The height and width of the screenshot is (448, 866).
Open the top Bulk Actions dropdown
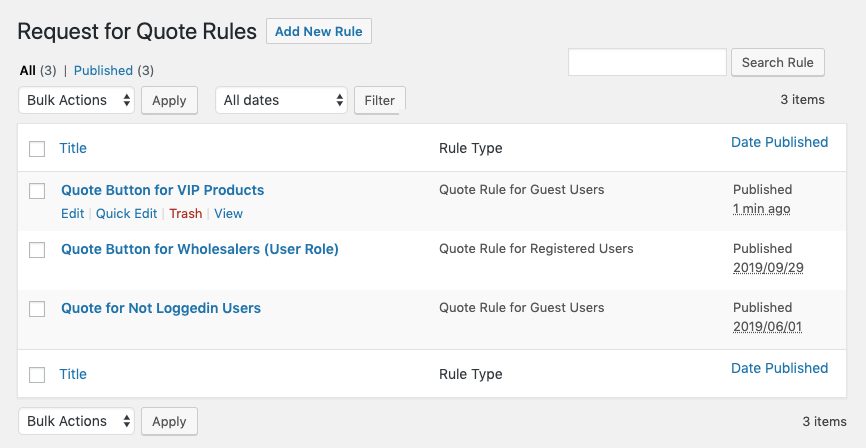[x=77, y=100]
